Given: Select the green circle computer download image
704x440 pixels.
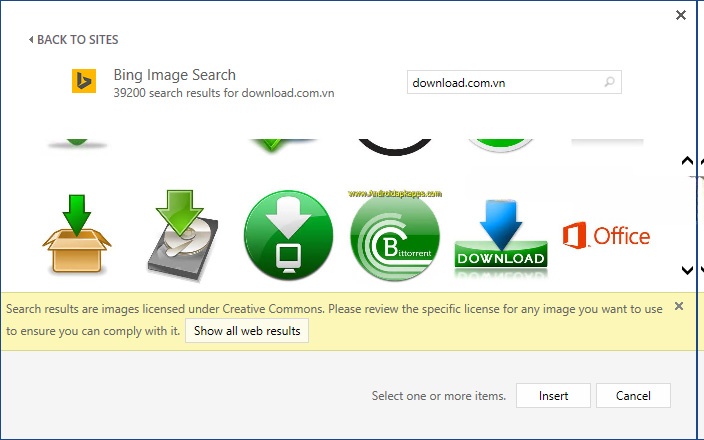Looking at the screenshot, I should click(x=288, y=235).
